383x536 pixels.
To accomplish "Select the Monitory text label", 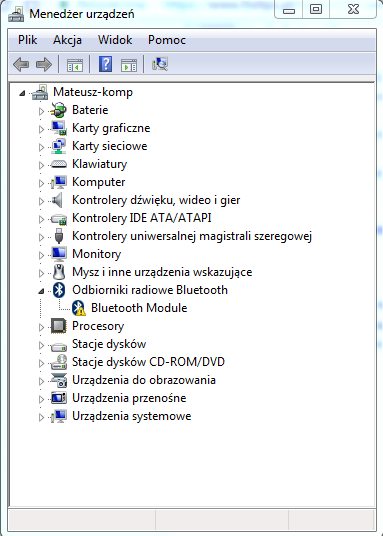I will pos(97,254).
